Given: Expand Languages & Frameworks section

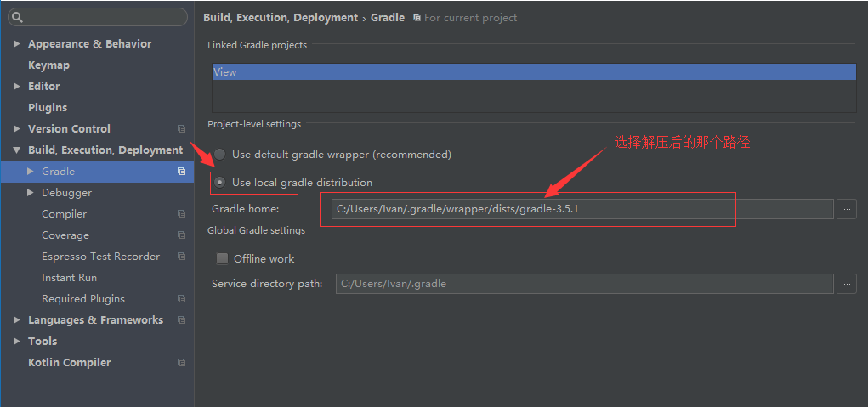Looking at the screenshot, I should pyautogui.click(x=17, y=320).
